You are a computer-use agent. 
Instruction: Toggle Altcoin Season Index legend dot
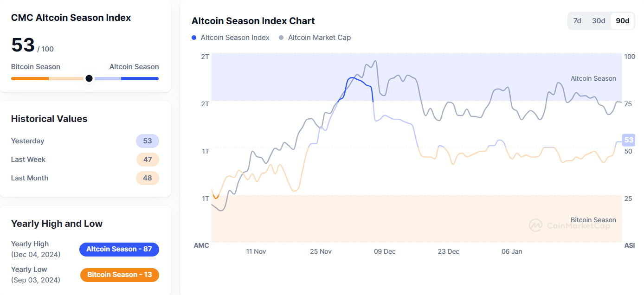194,38
